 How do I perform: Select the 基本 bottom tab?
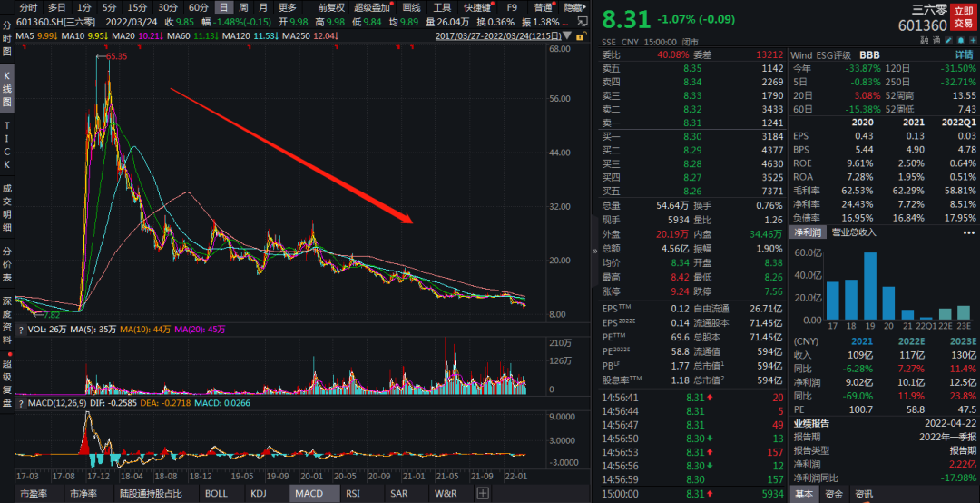point(804,494)
